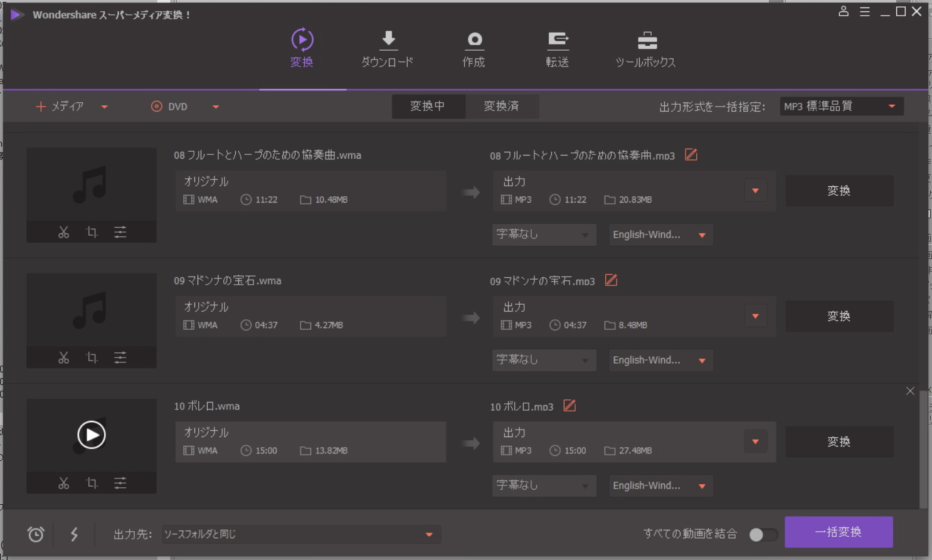Viewport: 932px width, 560px height.
Task: Toggle すべての動画を結合 merge switch
Action: (763, 534)
